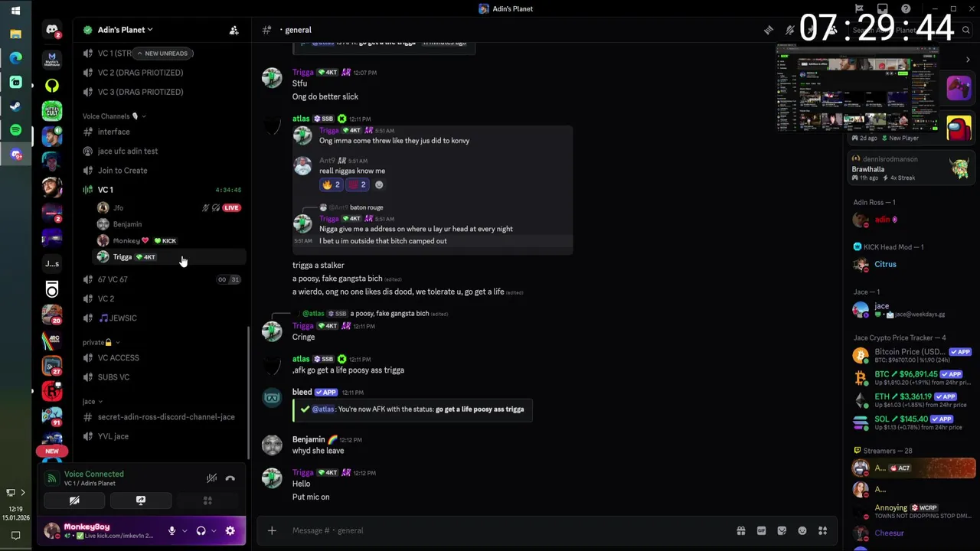Jump to New Unreads
980x551 pixels.
(162, 54)
